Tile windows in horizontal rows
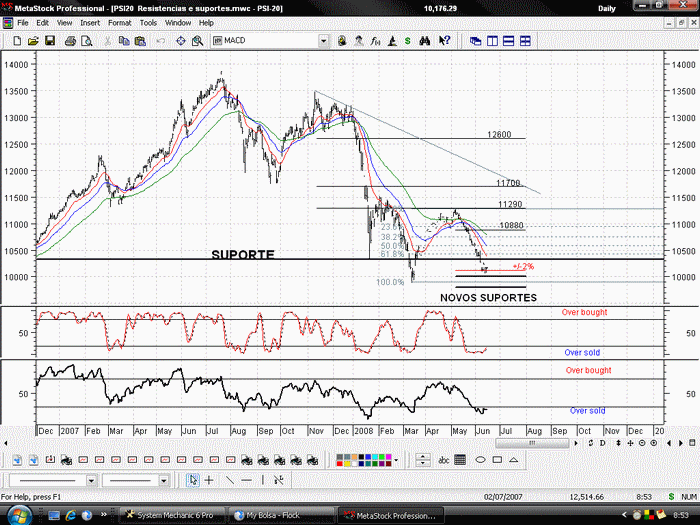This screenshot has width=700, height=525. coord(508,41)
